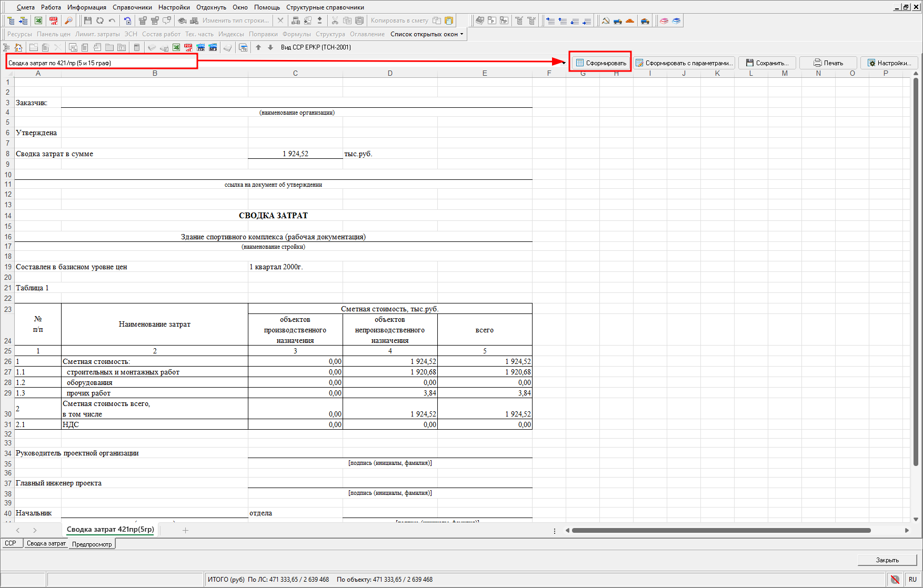Viewport: 923px width, 588px height.
Task: Select the Сводка затрат bottom tab
Action: coord(46,543)
